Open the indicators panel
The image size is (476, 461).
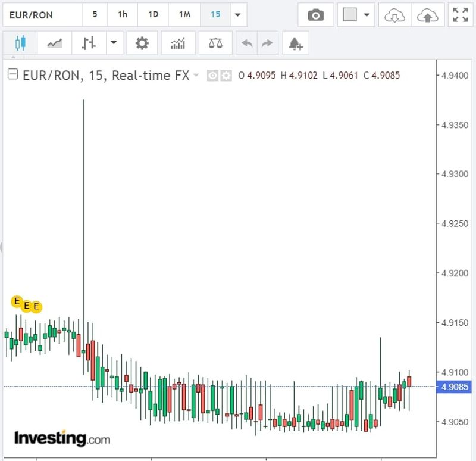[x=177, y=43]
